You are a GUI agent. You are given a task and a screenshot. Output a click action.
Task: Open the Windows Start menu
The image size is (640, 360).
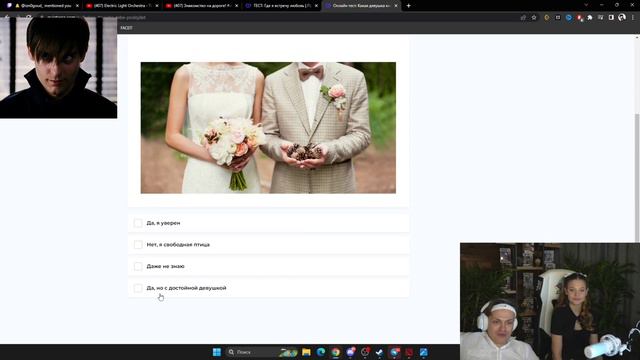coord(217,352)
